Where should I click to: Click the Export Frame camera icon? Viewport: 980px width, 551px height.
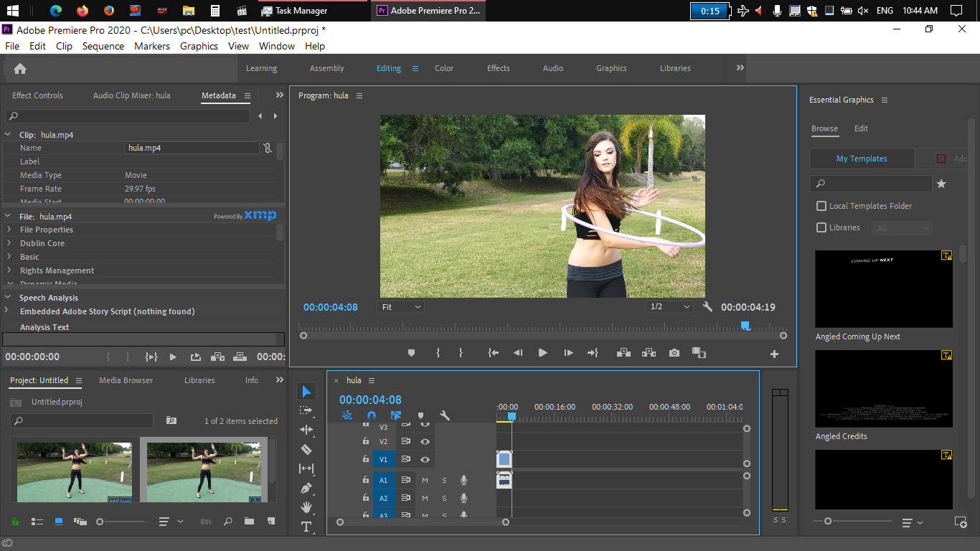(674, 353)
